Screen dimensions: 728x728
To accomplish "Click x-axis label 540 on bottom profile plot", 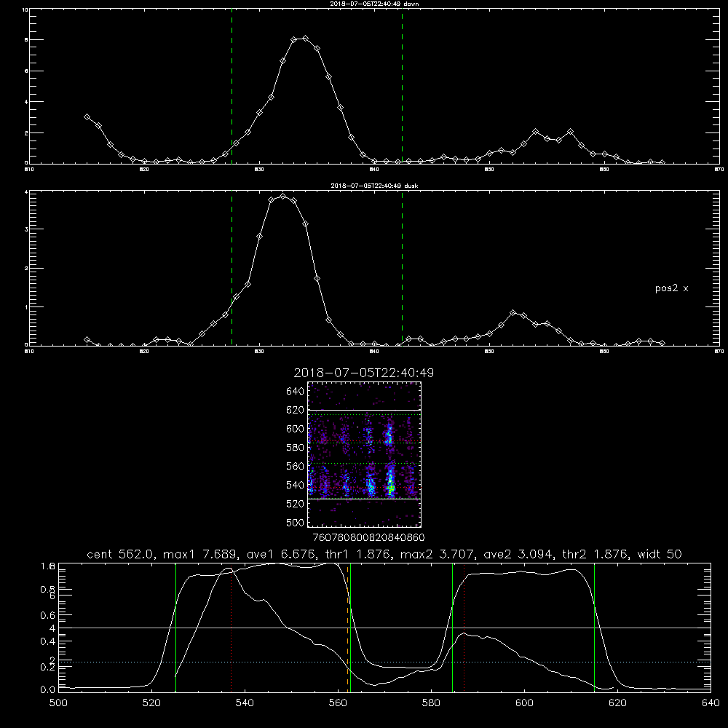I will [245, 703].
